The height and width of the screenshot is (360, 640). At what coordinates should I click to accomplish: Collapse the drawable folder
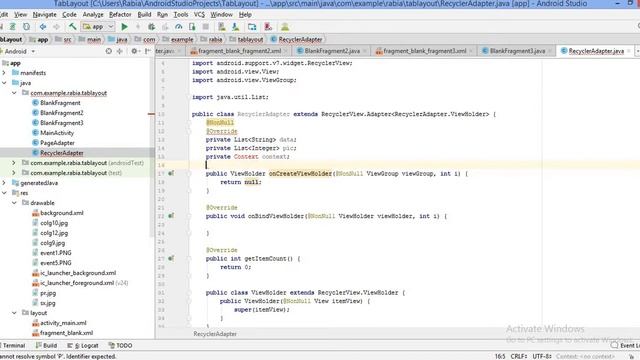point(14,203)
